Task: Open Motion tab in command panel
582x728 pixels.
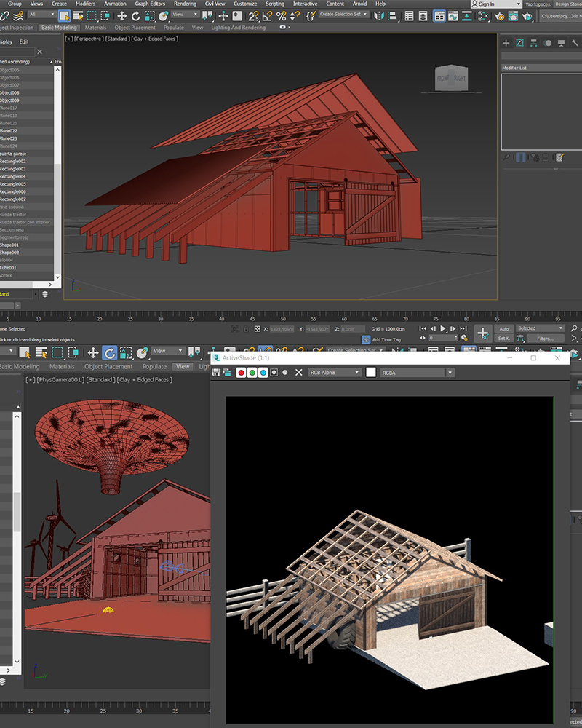Action: pos(548,43)
